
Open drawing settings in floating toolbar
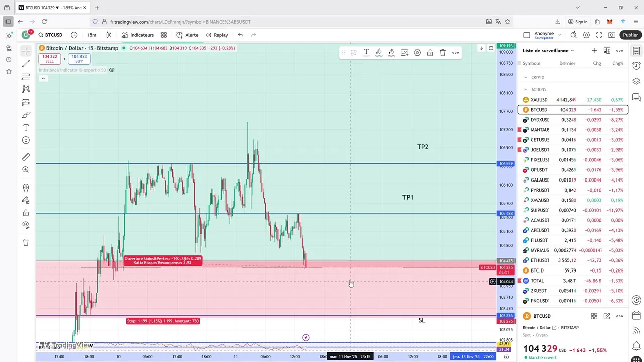click(417, 52)
